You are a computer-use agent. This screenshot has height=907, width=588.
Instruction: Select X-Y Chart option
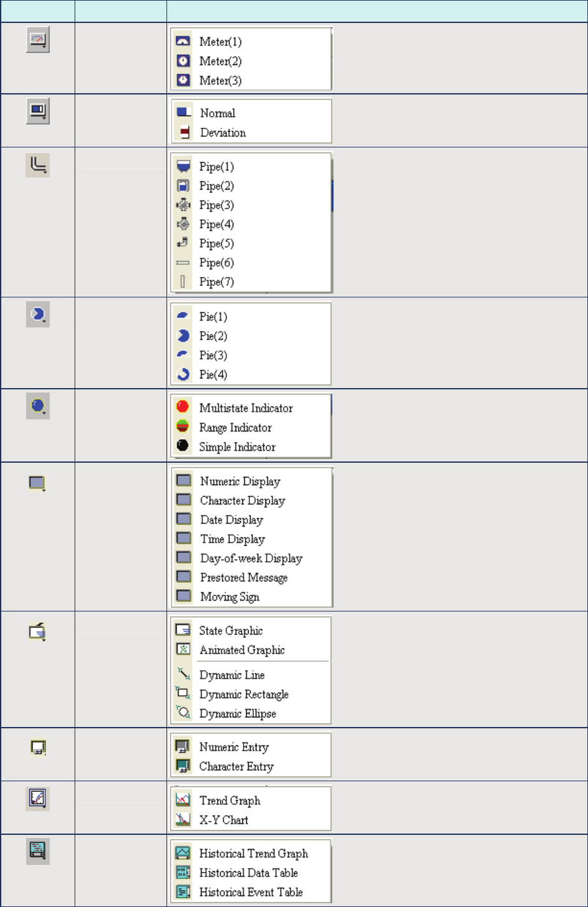(x=223, y=820)
